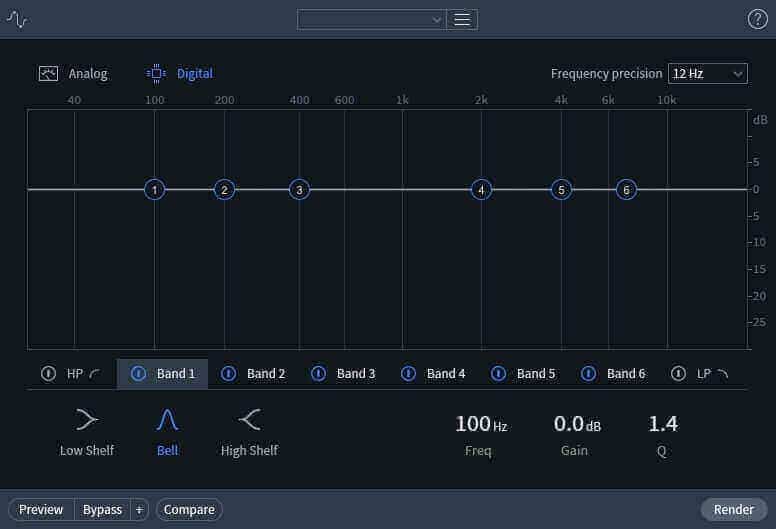Image resolution: width=776 pixels, height=529 pixels.
Task: Select EQ node 1 on graph
Action: click(x=155, y=190)
